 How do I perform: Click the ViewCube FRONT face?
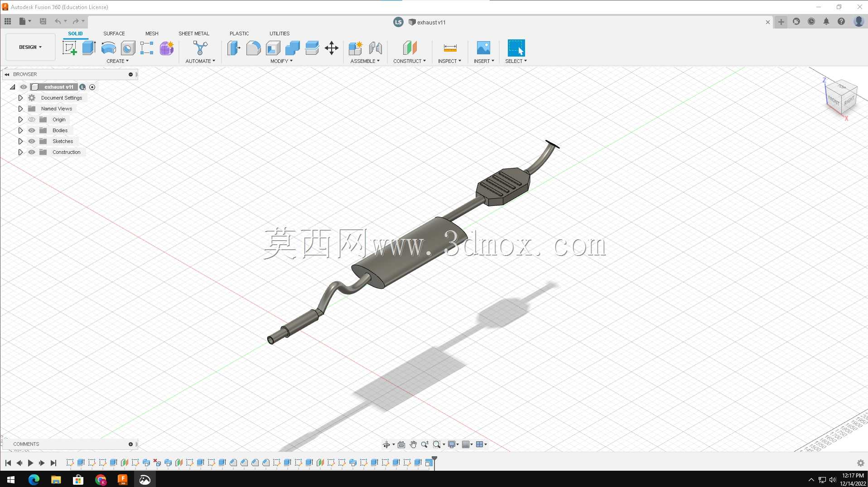834,100
